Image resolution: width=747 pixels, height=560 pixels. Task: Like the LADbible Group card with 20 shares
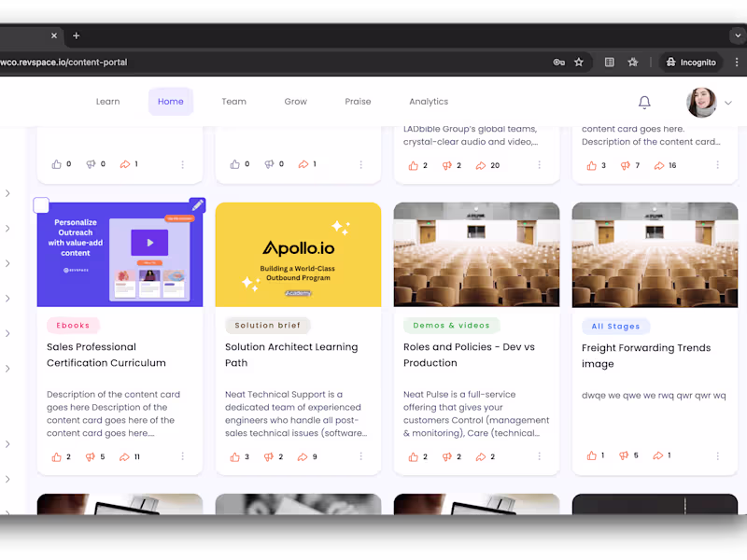tap(413, 166)
